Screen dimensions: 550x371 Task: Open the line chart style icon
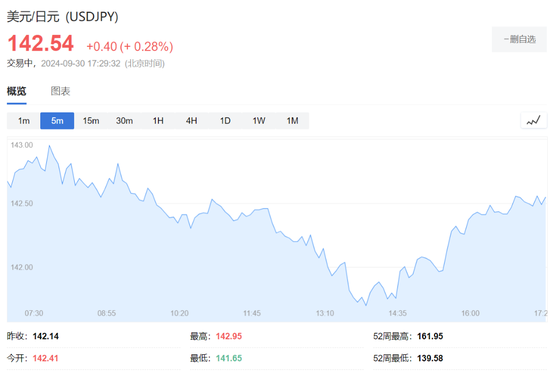coord(534,121)
